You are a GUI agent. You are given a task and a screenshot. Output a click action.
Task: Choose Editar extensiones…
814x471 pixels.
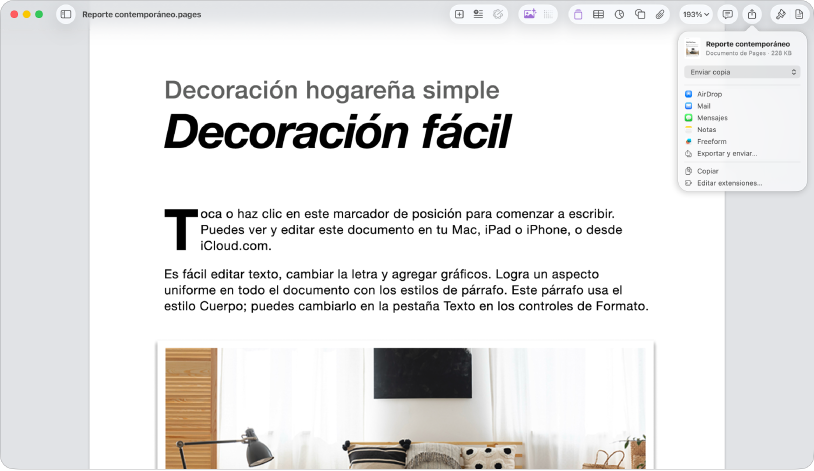click(x=742, y=183)
